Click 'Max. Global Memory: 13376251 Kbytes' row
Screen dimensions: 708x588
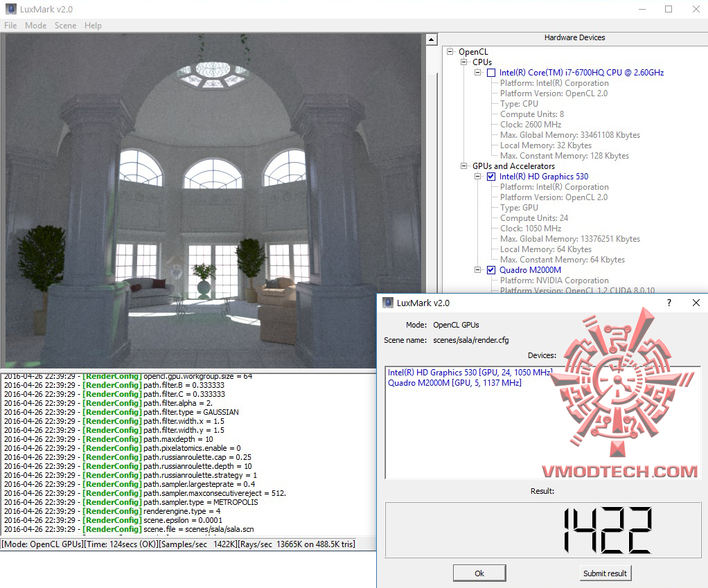570,239
